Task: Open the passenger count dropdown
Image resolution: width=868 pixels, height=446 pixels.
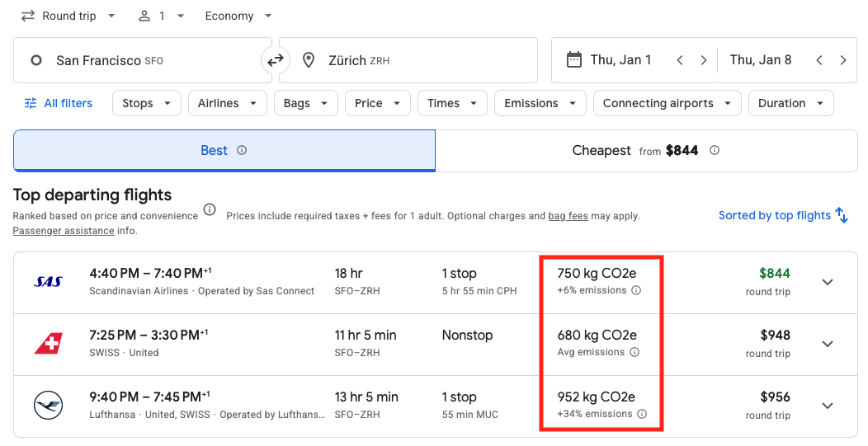Action: (x=161, y=16)
